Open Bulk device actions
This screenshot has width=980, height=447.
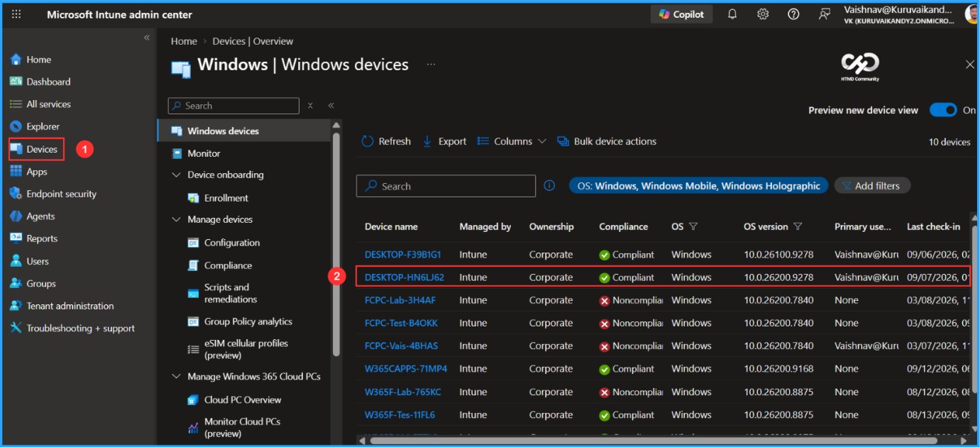(x=607, y=141)
